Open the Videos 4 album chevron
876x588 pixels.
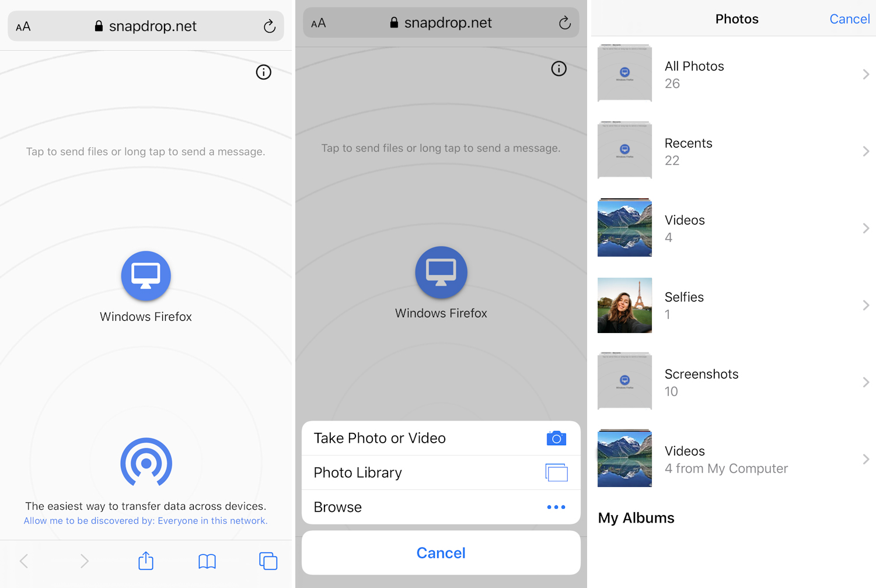coord(866,228)
